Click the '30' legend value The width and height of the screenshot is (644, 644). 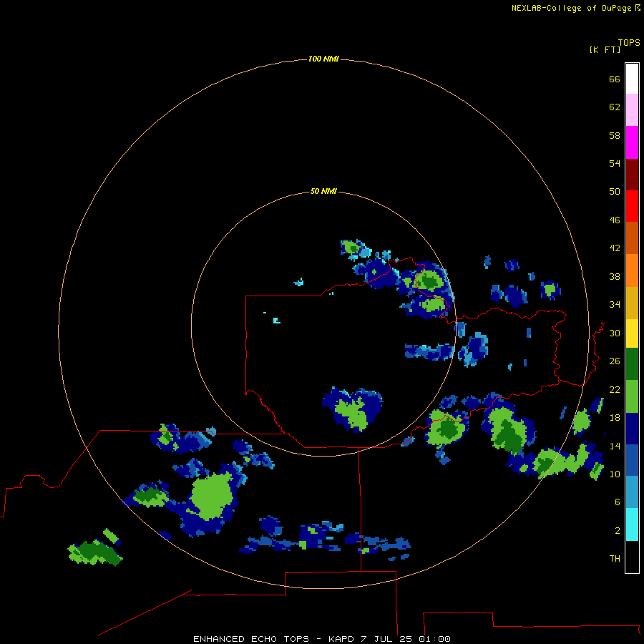pos(615,333)
